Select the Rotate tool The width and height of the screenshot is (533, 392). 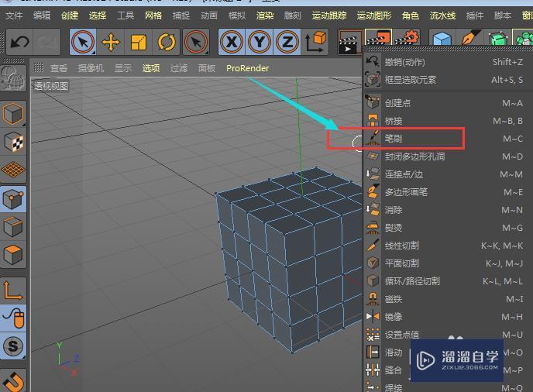(167, 42)
